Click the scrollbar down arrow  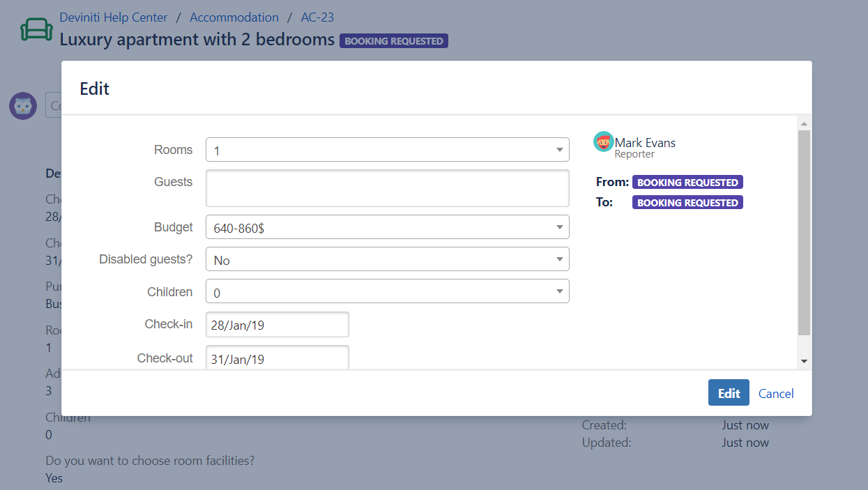pyautogui.click(x=804, y=361)
